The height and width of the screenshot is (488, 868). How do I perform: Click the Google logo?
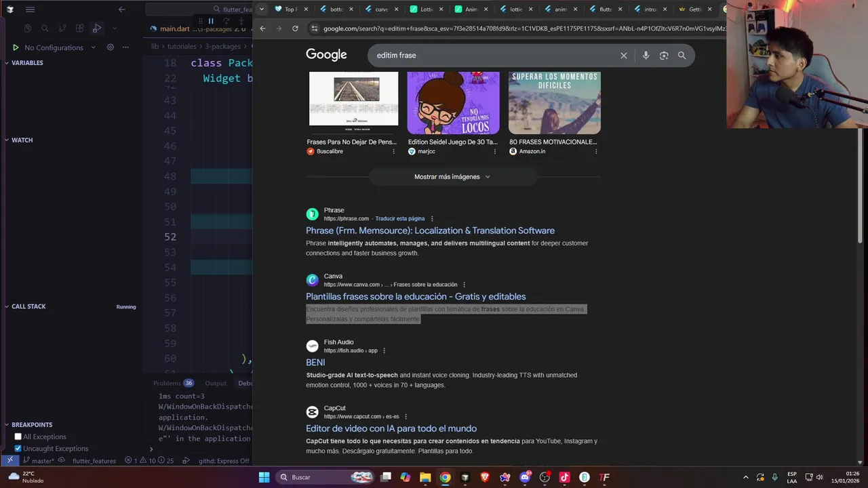pos(326,55)
